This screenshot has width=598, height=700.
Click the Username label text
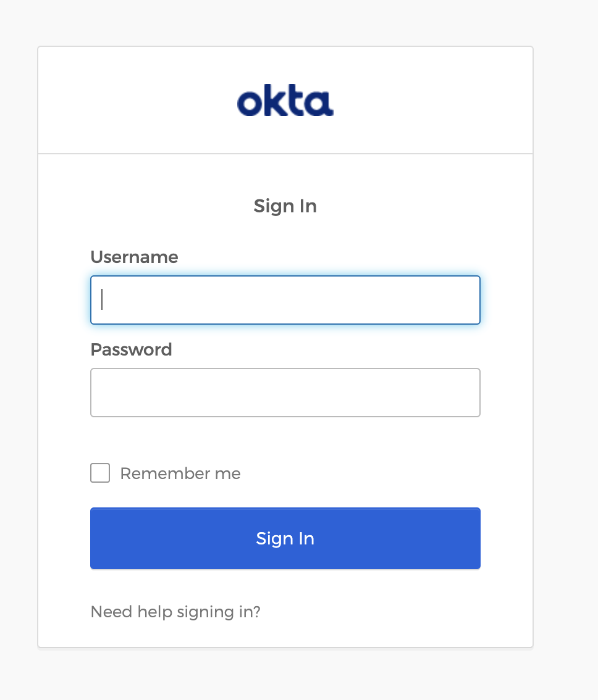pyautogui.click(x=134, y=257)
